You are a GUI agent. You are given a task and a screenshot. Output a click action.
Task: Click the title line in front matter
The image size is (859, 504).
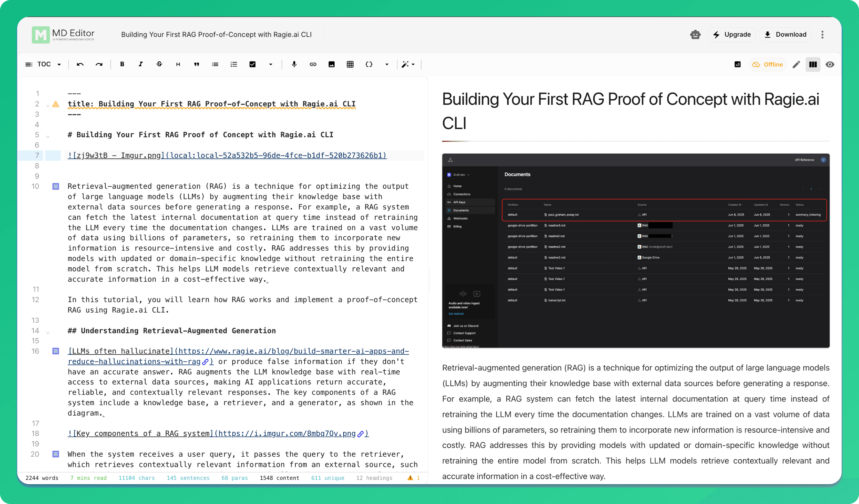211,104
